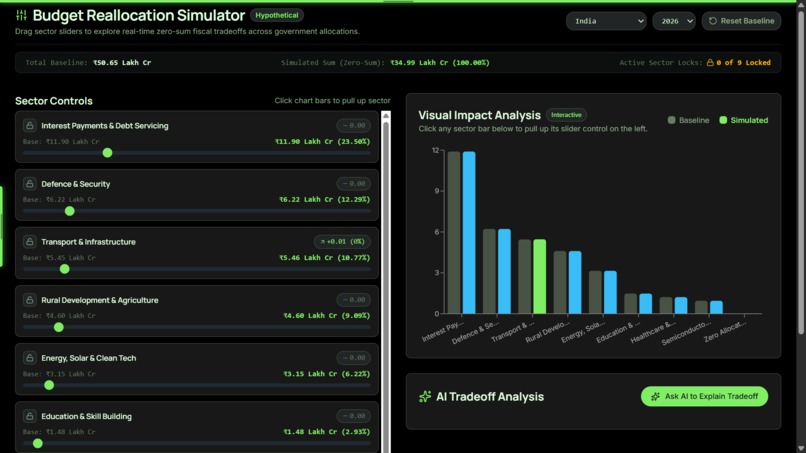Click the Baseline legend swatch
Screen dimensions: 806x453
point(671,120)
